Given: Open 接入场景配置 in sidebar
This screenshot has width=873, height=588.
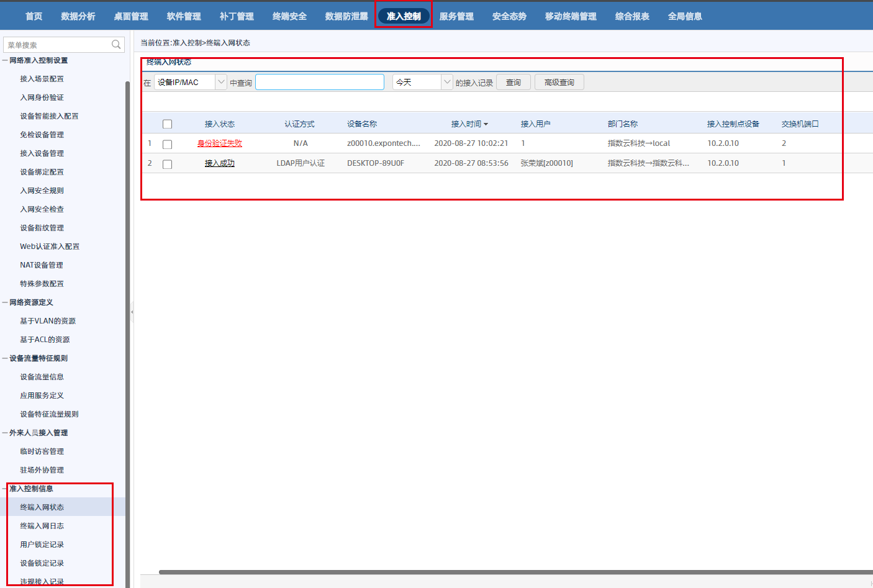Looking at the screenshot, I should point(42,79).
